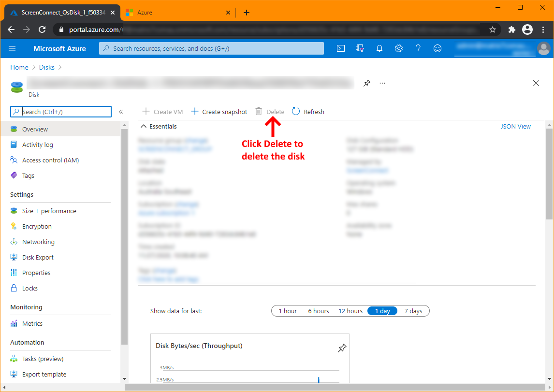Open a new browser tab

point(247,13)
